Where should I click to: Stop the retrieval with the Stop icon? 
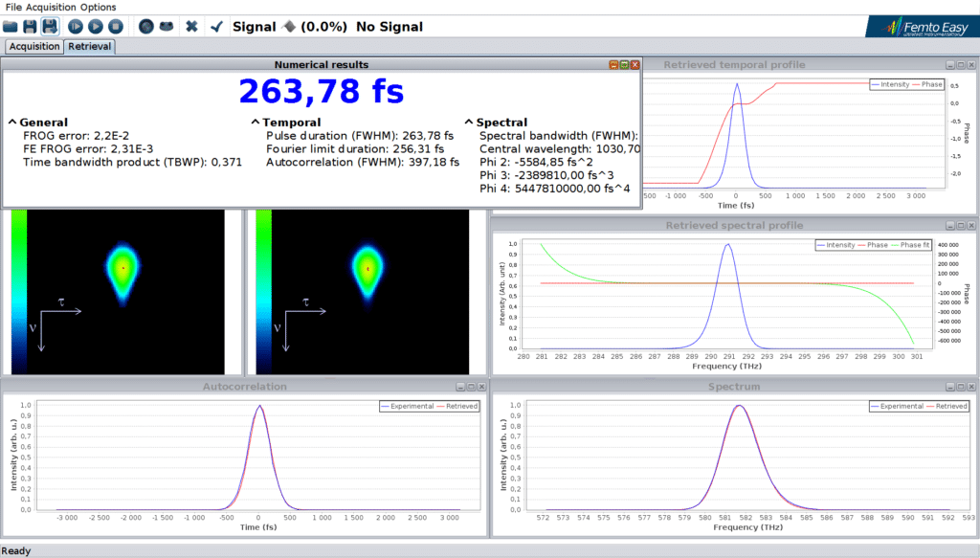tap(116, 26)
